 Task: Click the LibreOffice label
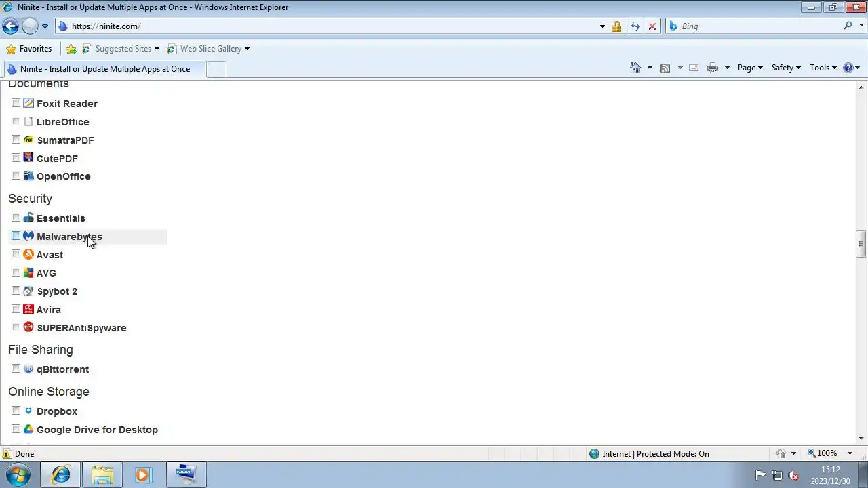point(63,122)
